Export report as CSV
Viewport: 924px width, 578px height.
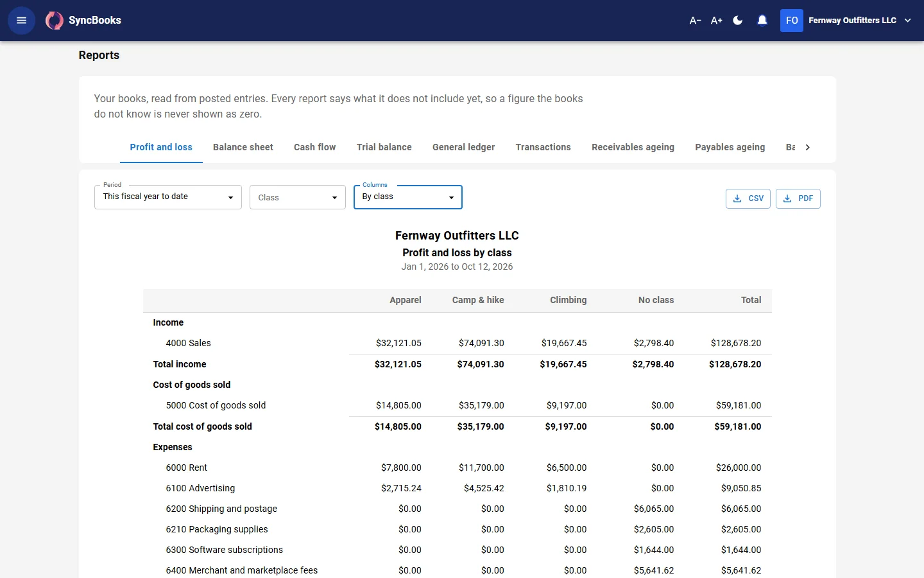(748, 198)
